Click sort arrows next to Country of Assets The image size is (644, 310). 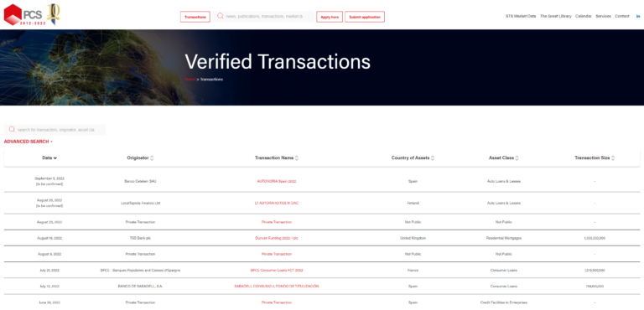[x=433, y=158]
